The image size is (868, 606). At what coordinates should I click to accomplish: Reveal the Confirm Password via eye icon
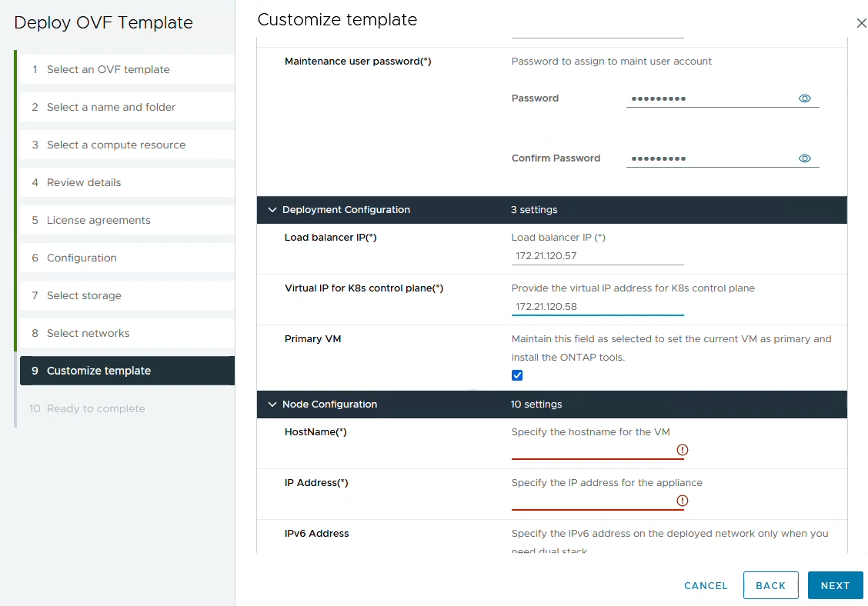click(805, 158)
